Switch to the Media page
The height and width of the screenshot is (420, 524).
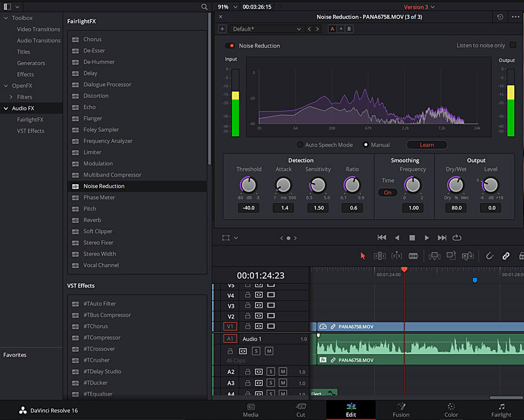(x=251, y=410)
